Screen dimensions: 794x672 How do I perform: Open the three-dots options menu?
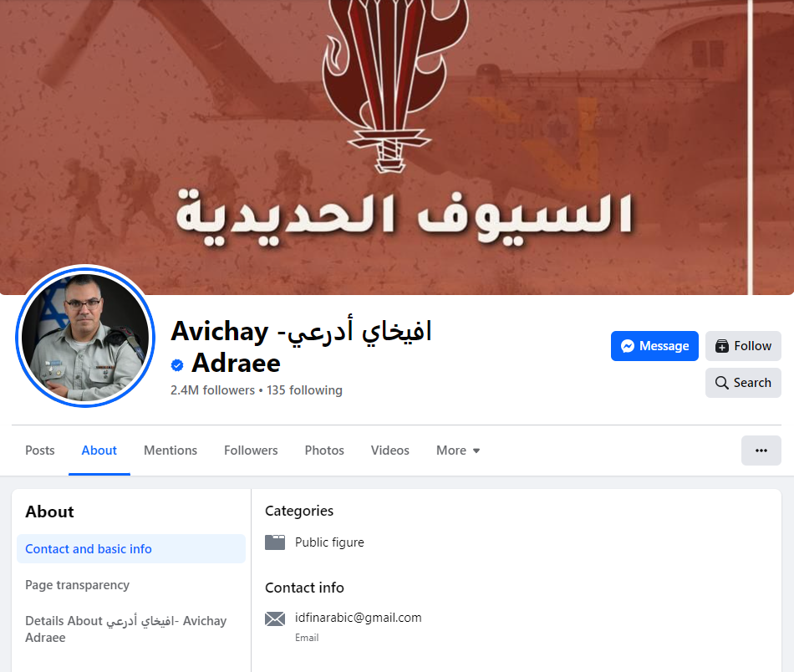(x=761, y=451)
